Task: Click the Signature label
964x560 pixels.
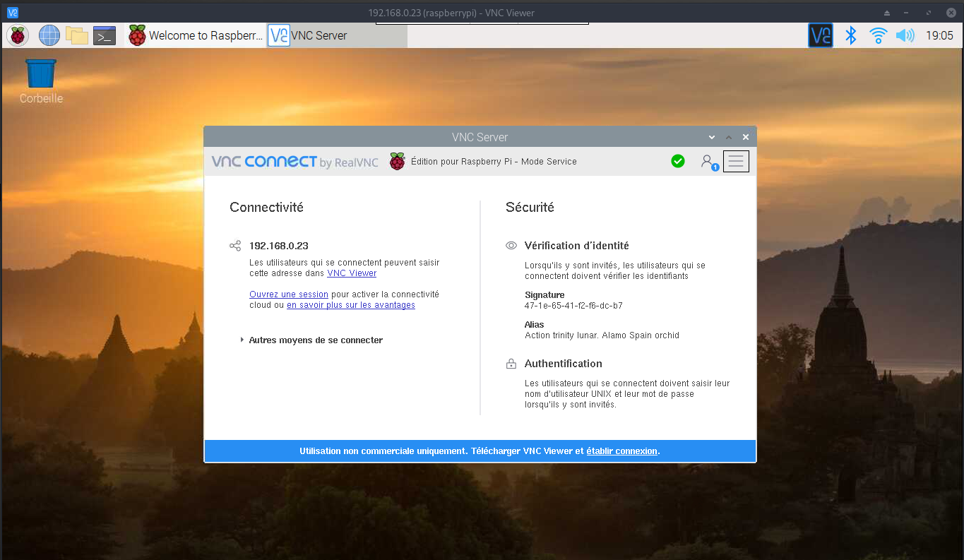Action: 545,295
